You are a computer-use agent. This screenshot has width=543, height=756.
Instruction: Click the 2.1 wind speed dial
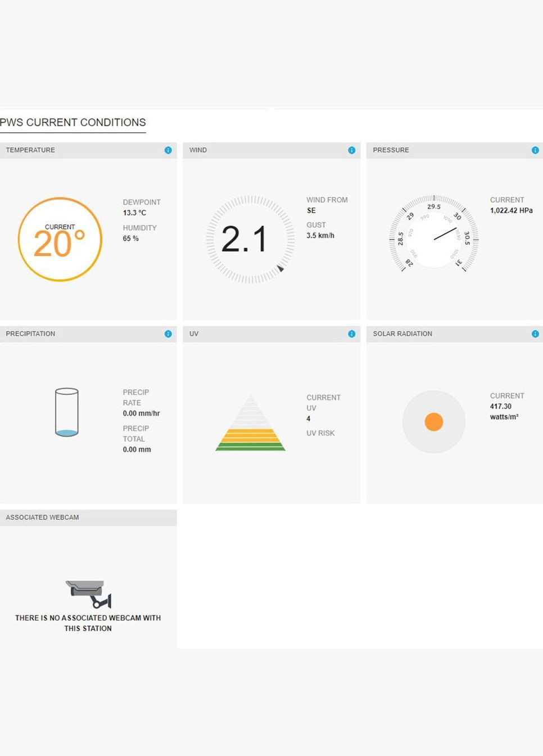(x=245, y=239)
